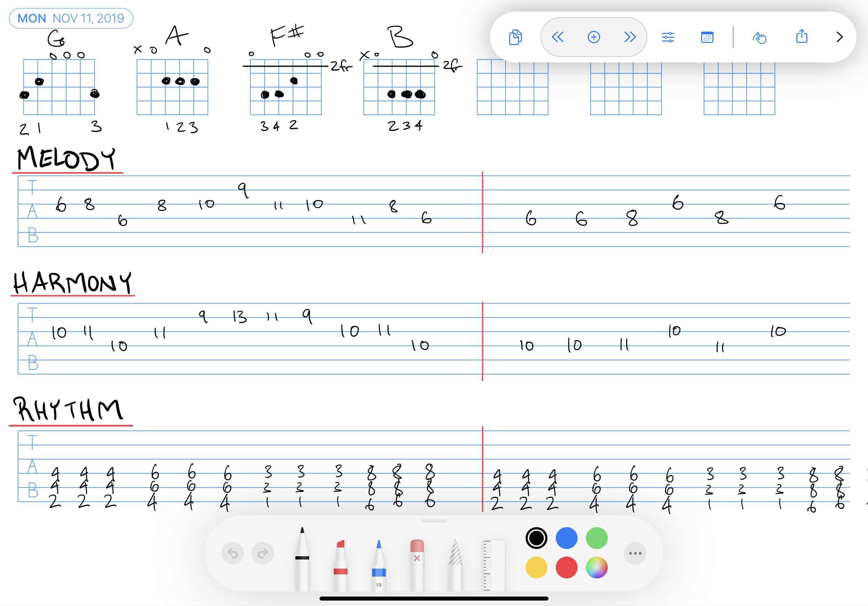Viewport: 868px width, 606px height.
Task: Collapse toolbar with right chevron
Action: click(x=839, y=37)
